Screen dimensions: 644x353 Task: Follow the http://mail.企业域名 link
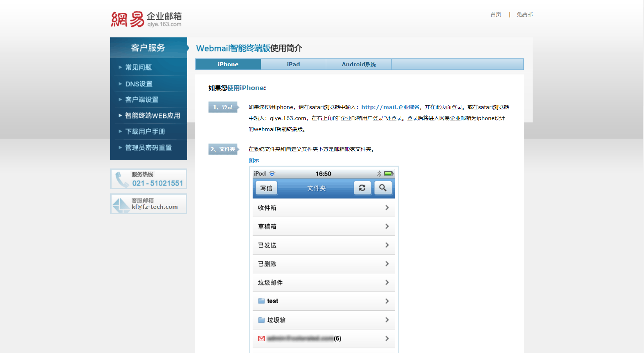coord(390,107)
